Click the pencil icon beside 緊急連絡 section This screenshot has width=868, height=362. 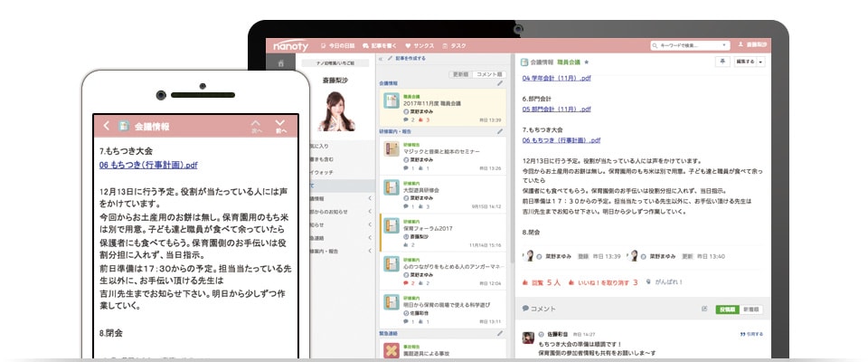click(x=500, y=333)
